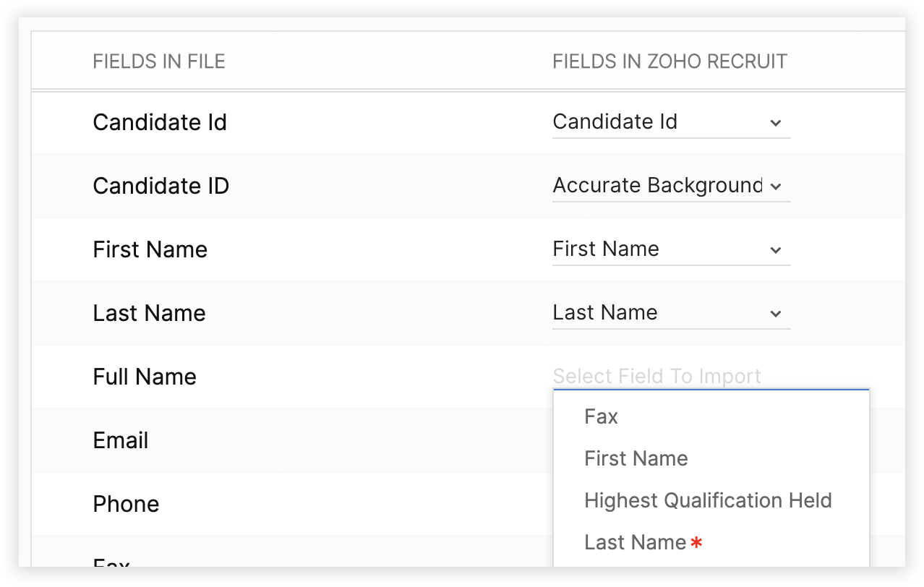Click the chevron arrow of Last Name dropdown

(775, 314)
